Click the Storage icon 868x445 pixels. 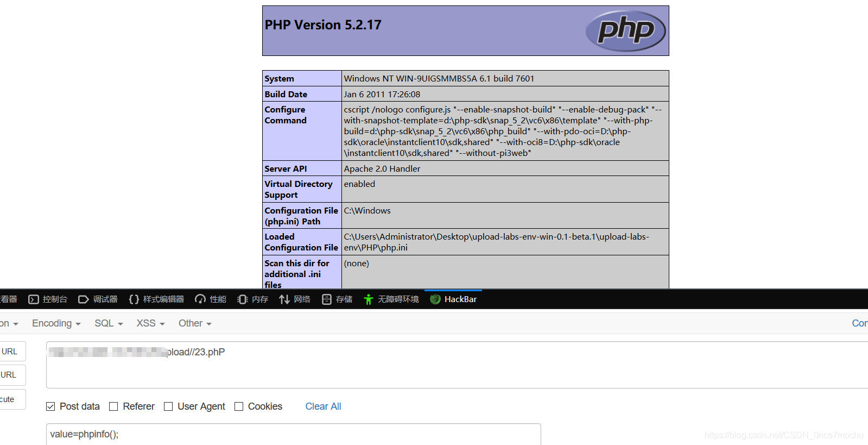327,299
